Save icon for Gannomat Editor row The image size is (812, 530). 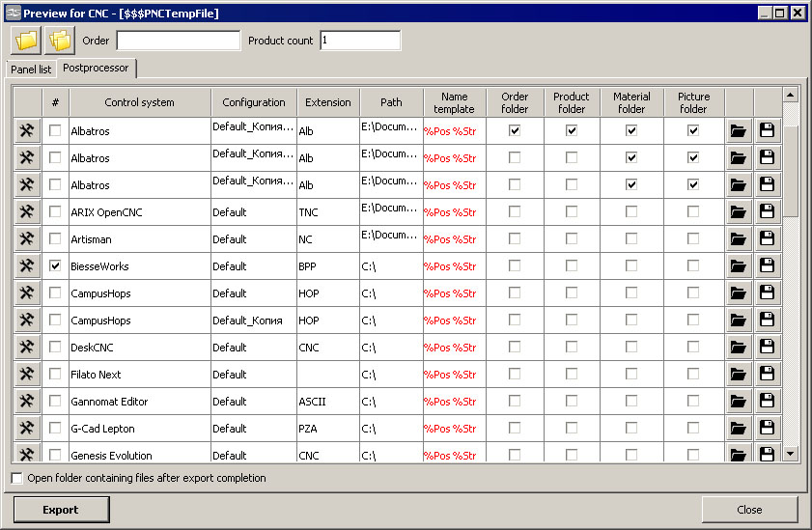(x=768, y=401)
